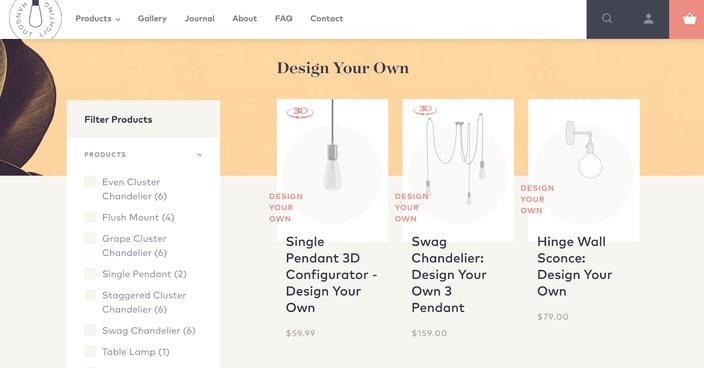Enable the Table Lamp filter checkbox
This screenshot has height=368, width=704.
point(90,351)
